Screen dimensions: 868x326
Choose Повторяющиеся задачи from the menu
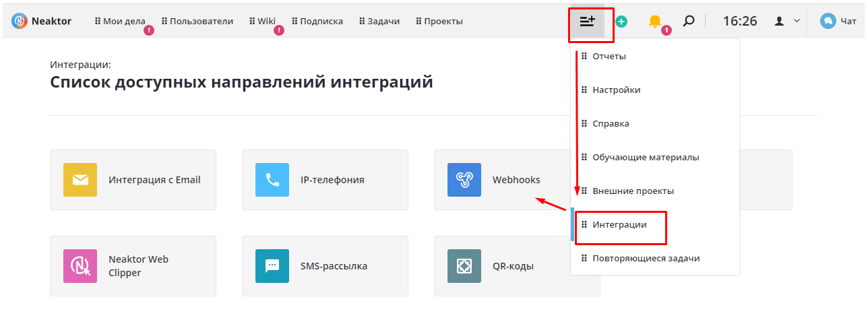tap(646, 259)
